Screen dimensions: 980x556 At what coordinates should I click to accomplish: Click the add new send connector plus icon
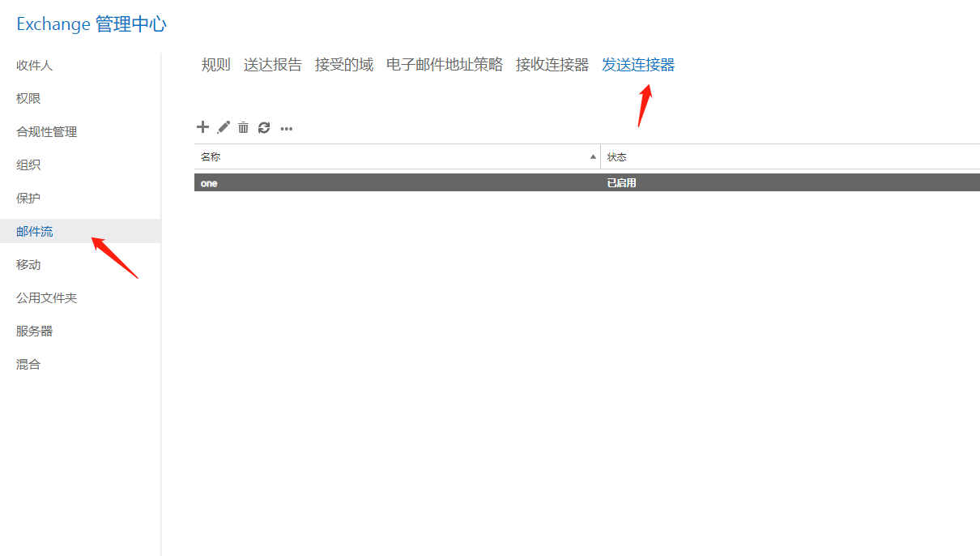pos(202,127)
